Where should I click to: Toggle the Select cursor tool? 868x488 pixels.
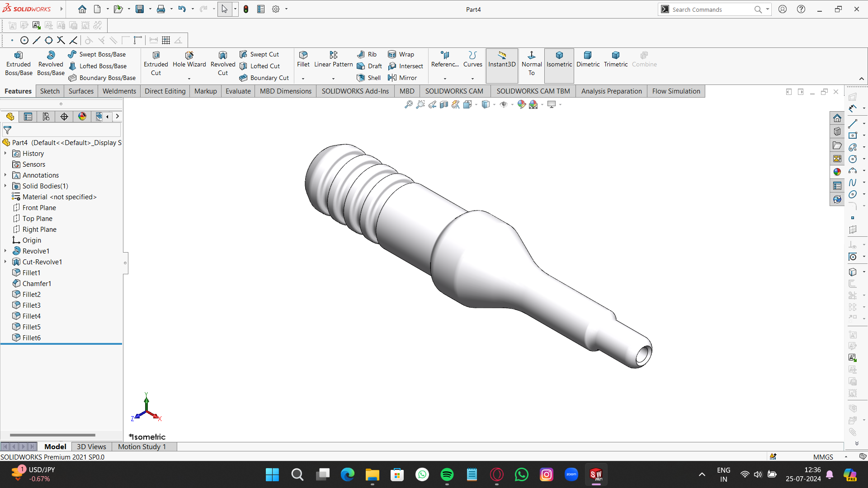point(225,9)
